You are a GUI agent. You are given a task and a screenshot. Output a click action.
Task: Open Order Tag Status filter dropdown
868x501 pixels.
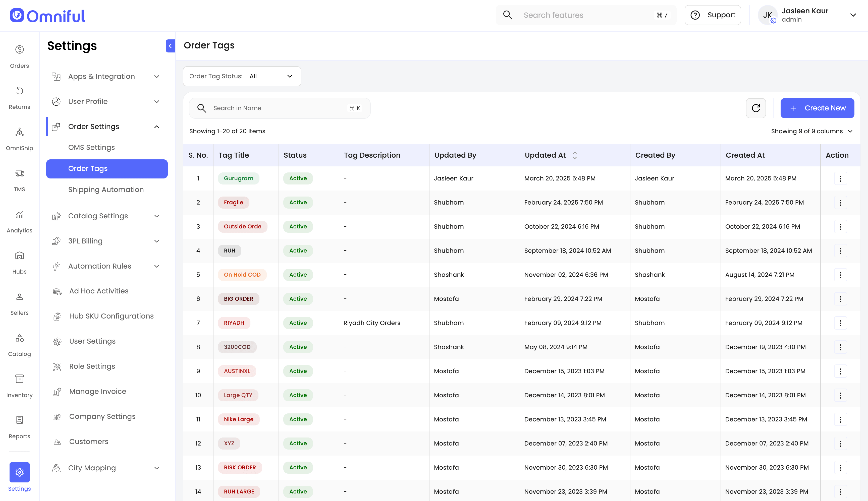(x=242, y=76)
